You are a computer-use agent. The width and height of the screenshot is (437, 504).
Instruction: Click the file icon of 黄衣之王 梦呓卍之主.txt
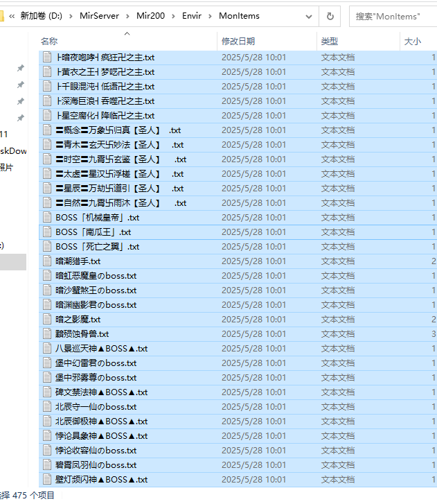pyautogui.click(x=47, y=71)
